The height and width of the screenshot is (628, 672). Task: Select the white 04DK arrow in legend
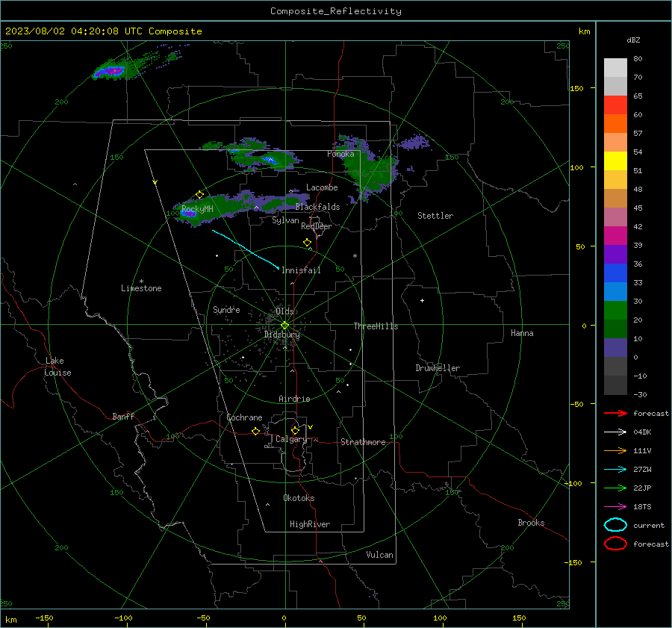615,432
